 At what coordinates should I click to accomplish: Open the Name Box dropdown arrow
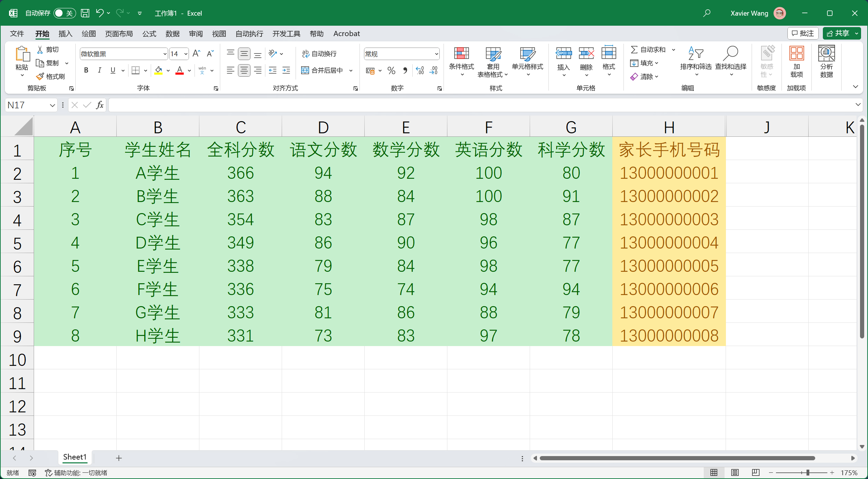(x=52, y=105)
